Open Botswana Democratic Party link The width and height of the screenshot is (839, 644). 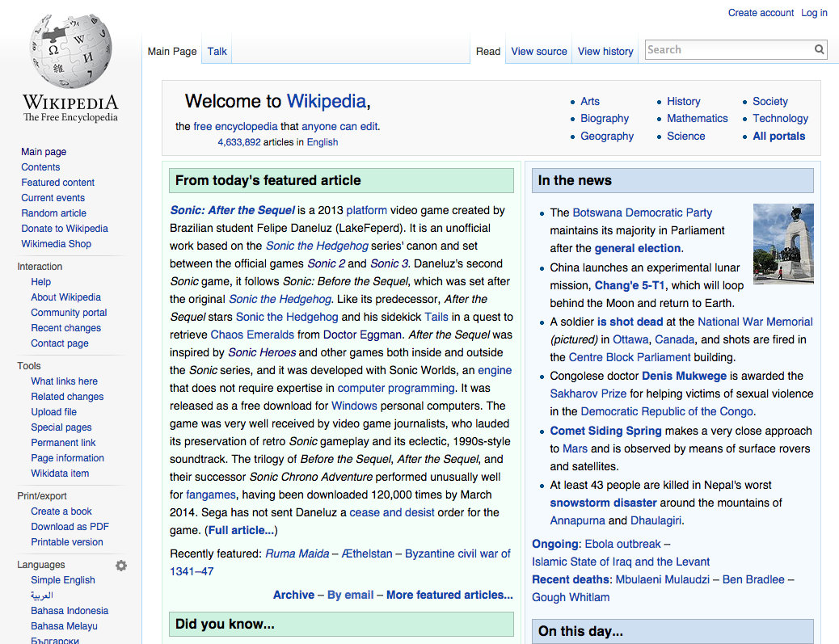coord(642,213)
